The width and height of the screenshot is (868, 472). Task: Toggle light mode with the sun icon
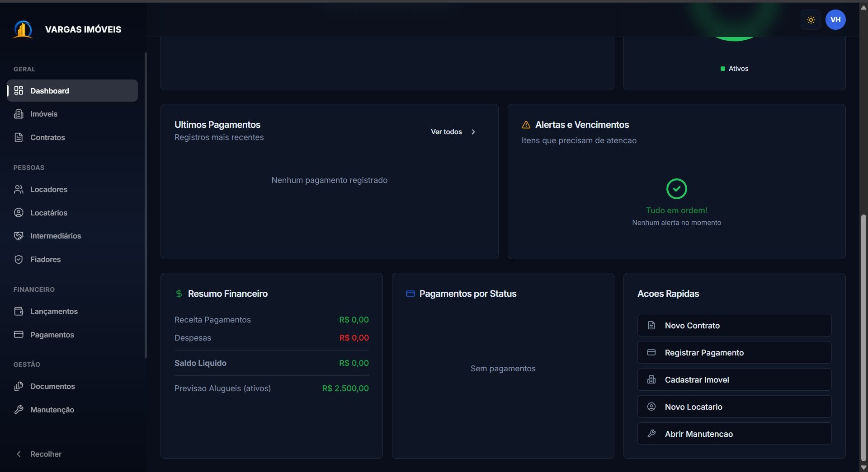811,19
